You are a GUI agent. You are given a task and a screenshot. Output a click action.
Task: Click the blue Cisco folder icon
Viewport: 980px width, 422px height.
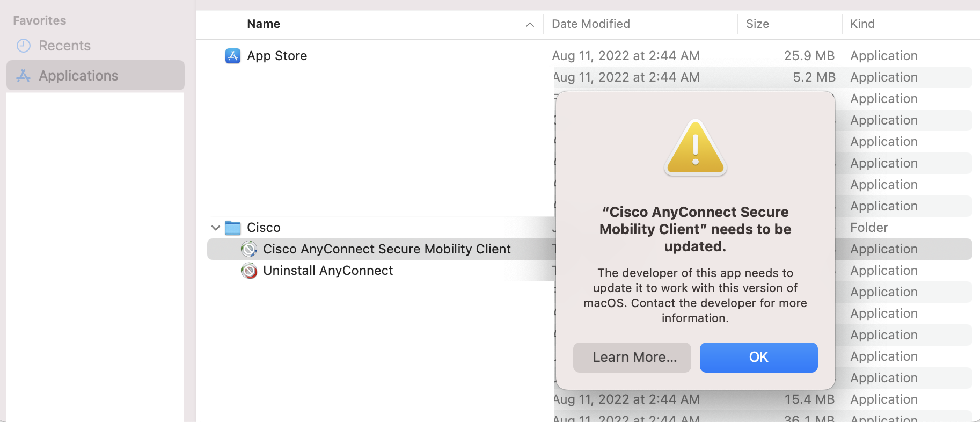click(x=232, y=227)
